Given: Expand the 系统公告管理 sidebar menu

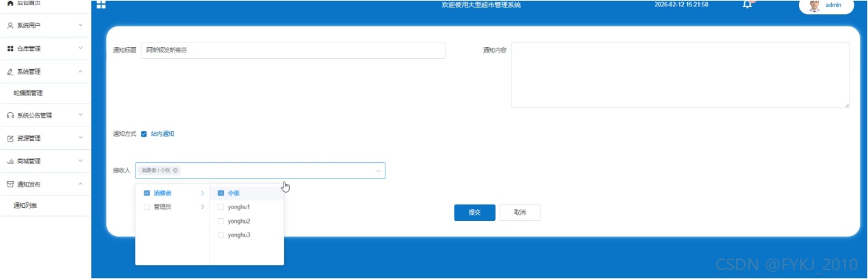Looking at the screenshot, I should pyautogui.click(x=81, y=116).
